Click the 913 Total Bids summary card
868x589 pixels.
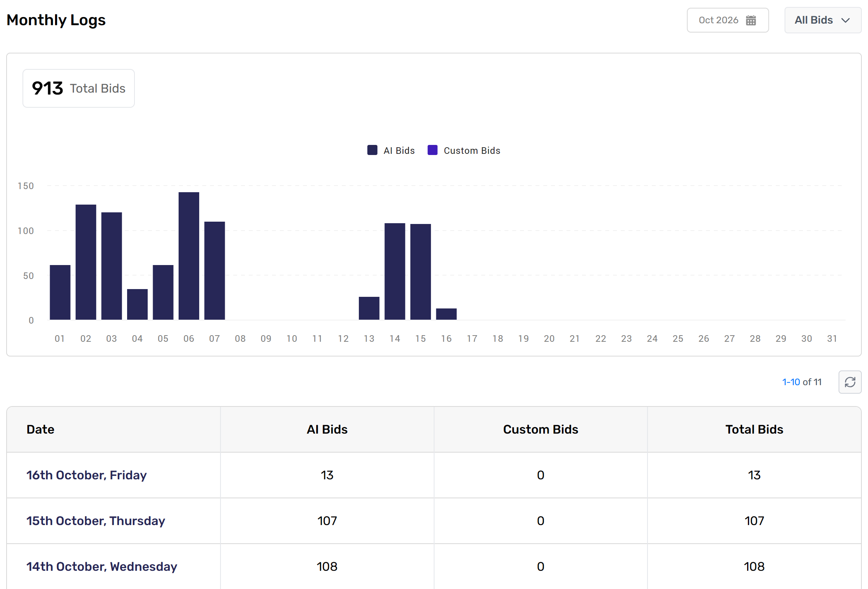pos(79,88)
